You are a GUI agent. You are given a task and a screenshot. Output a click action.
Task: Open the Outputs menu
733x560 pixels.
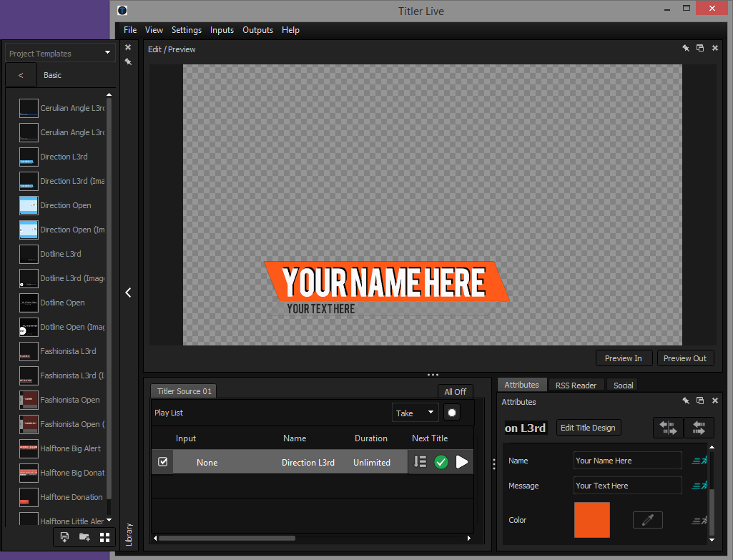[x=257, y=30]
